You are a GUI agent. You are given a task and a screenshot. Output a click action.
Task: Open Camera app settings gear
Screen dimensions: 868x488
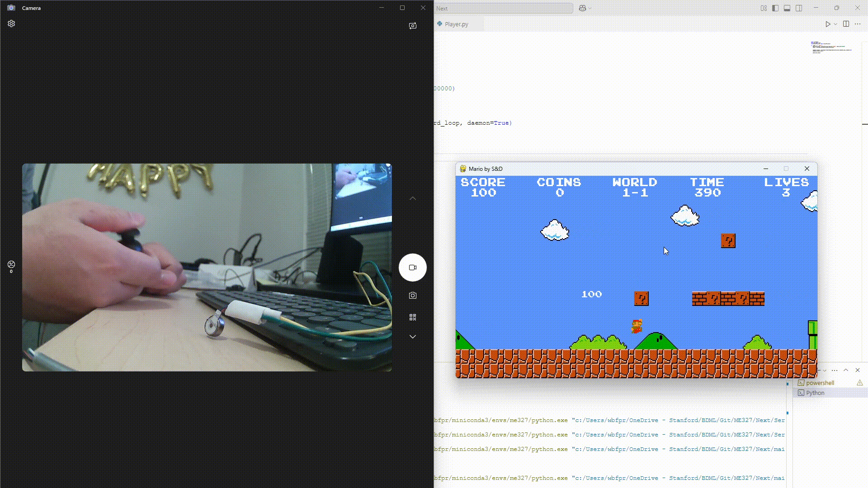pyautogui.click(x=11, y=23)
